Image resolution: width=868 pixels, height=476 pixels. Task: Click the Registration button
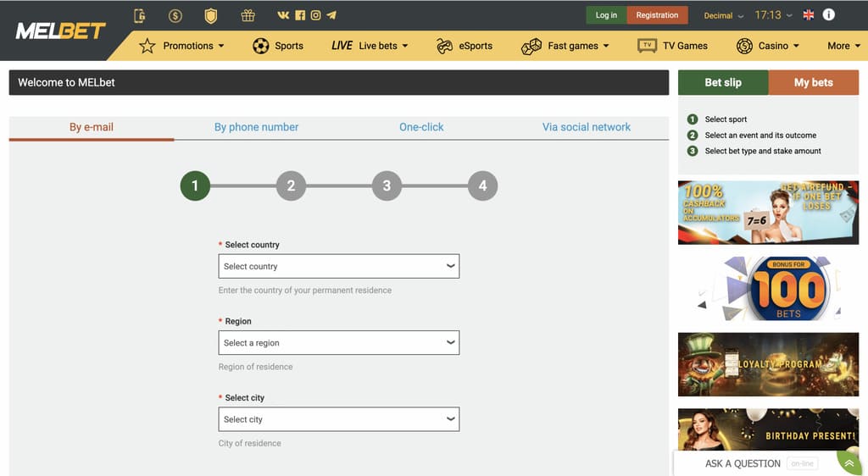click(657, 15)
